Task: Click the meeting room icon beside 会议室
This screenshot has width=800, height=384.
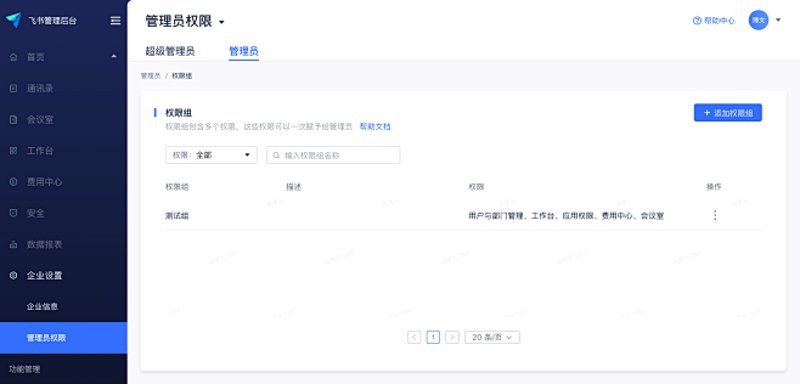Action: [x=14, y=120]
